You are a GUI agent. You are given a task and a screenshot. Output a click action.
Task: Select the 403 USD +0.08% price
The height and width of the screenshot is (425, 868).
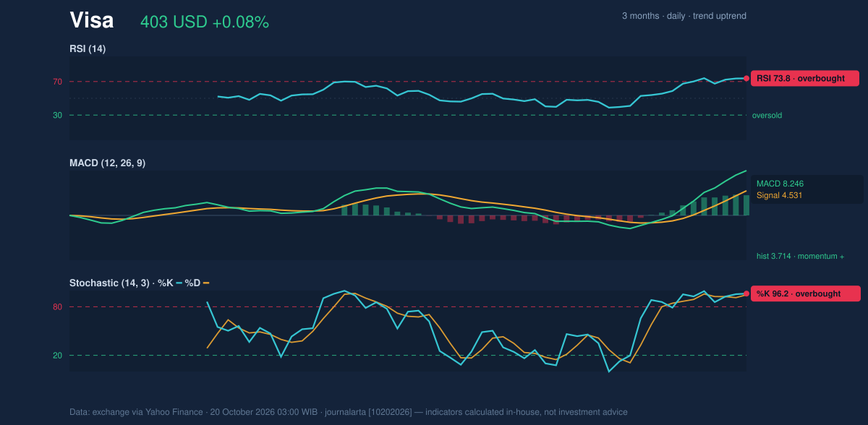(205, 22)
